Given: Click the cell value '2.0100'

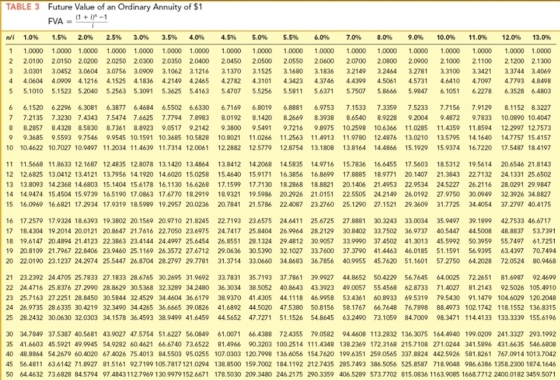Looking at the screenshot, I should (33, 61).
